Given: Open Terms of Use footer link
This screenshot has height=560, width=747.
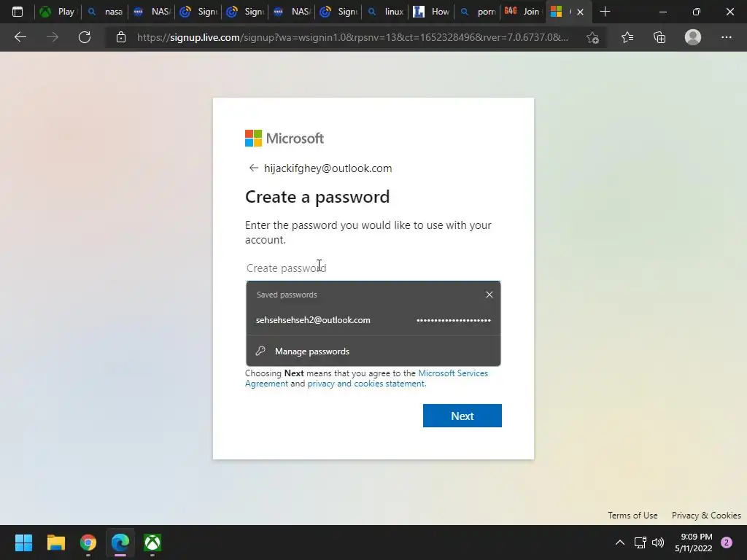Looking at the screenshot, I should tap(632, 516).
